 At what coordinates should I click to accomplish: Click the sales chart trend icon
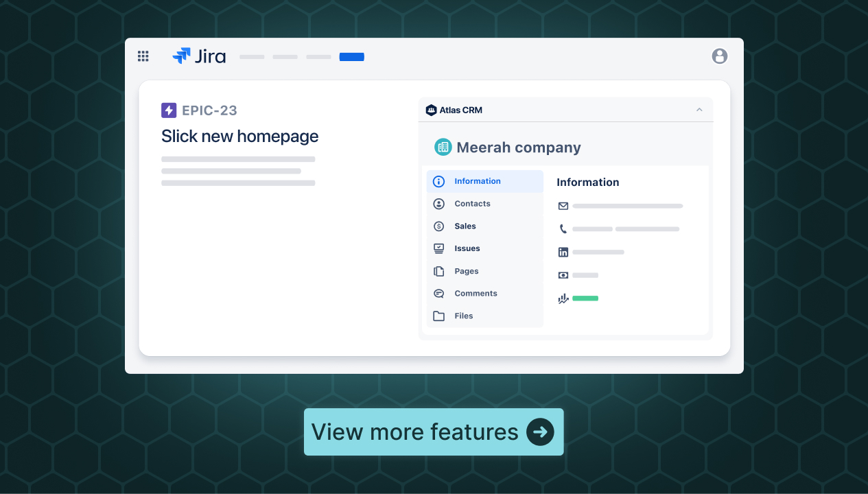tap(563, 298)
